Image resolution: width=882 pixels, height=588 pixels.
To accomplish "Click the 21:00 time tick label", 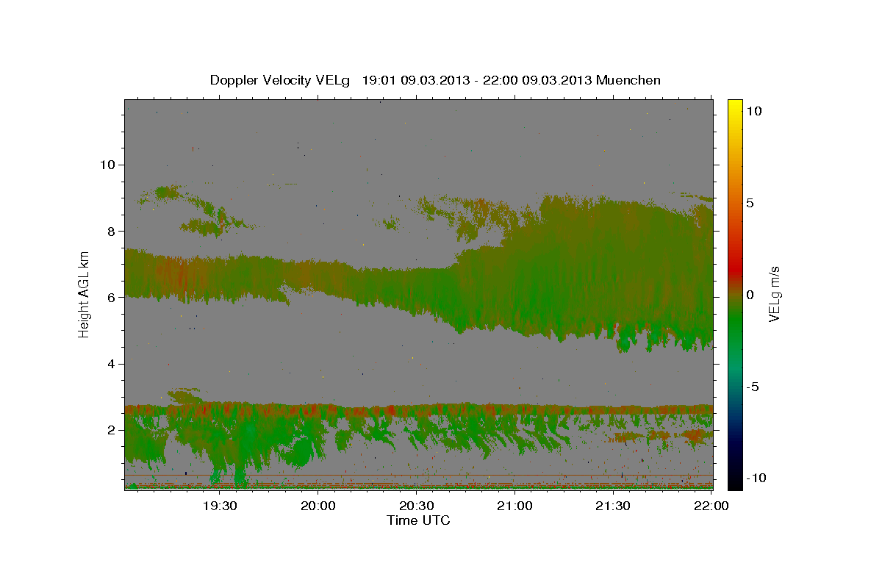I will point(514,506).
